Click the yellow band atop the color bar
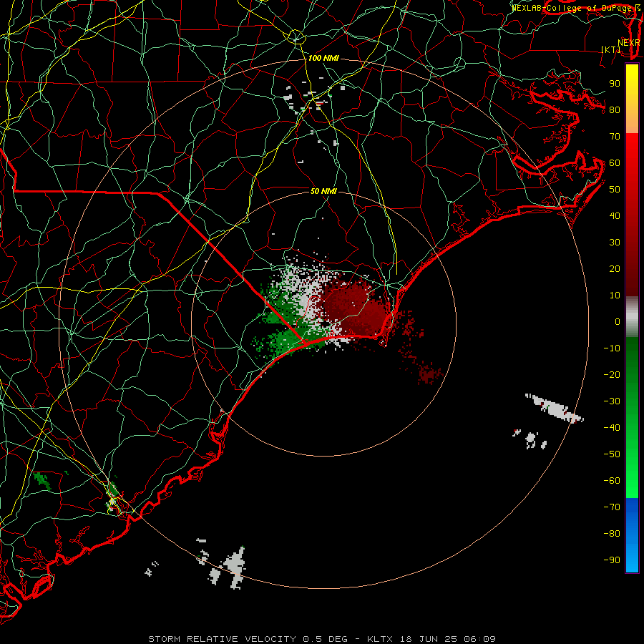This screenshot has height=644, width=644. (x=632, y=99)
